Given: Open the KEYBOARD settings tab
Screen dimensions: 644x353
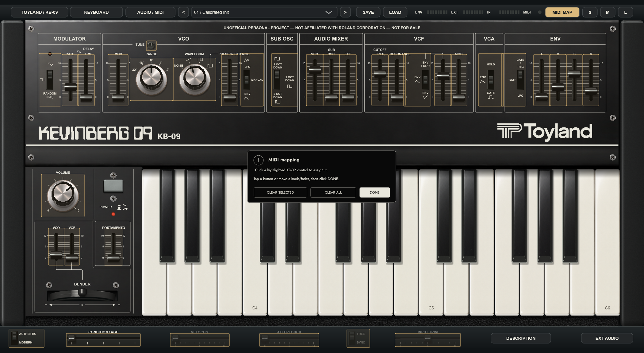Looking at the screenshot, I should tap(96, 12).
